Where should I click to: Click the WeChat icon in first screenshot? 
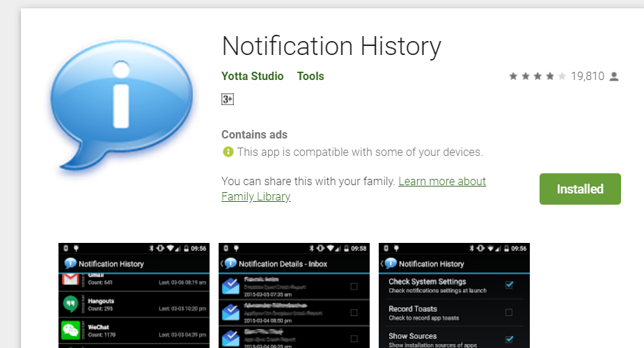coord(70,330)
